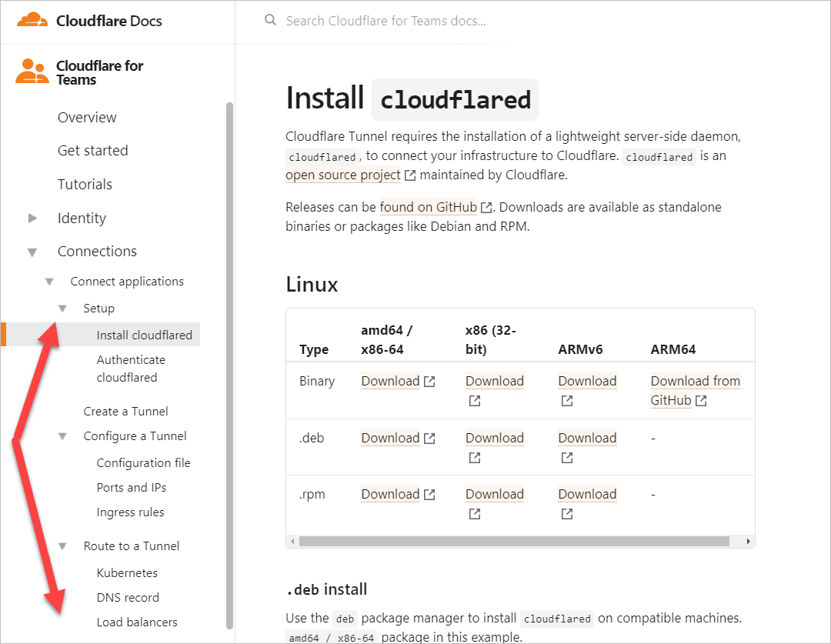Click external icon under .rpm x86 Download
This screenshot has width=831, height=644.
[x=474, y=514]
